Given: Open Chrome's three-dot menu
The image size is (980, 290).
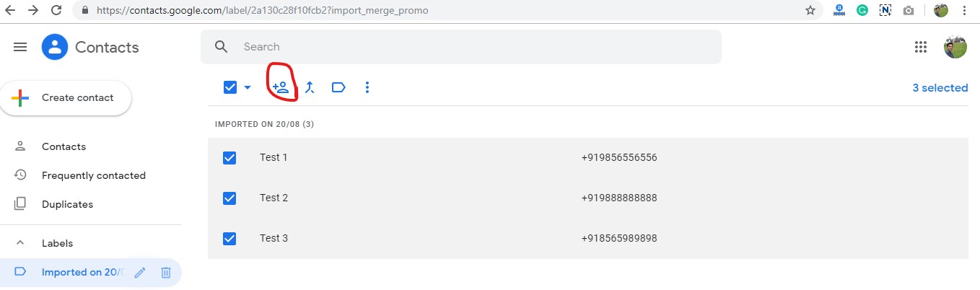Looking at the screenshot, I should [x=965, y=10].
